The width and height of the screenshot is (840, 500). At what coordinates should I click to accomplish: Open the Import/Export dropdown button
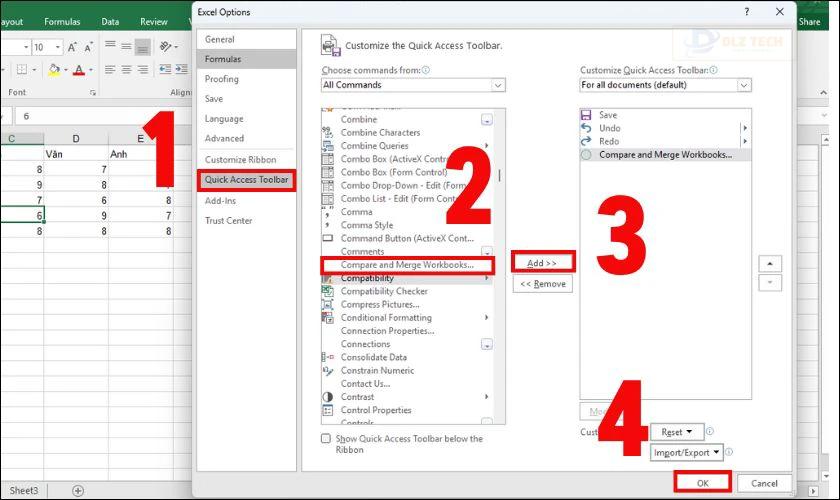click(687, 453)
